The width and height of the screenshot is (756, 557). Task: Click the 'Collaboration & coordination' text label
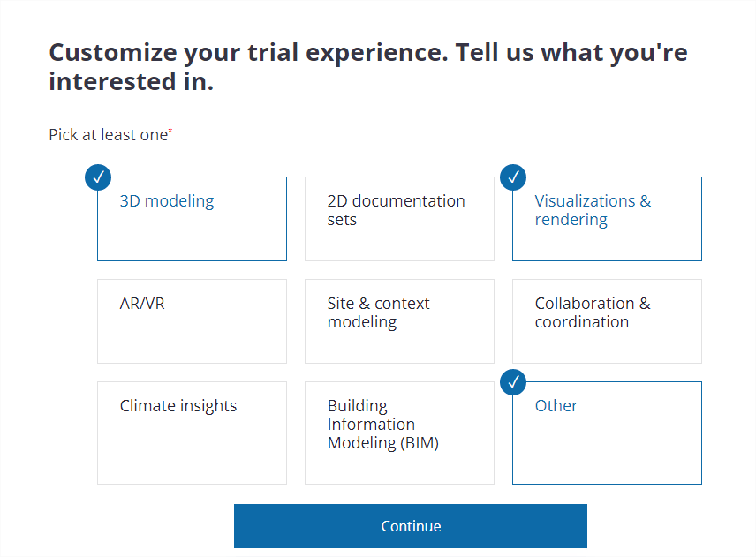click(593, 312)
